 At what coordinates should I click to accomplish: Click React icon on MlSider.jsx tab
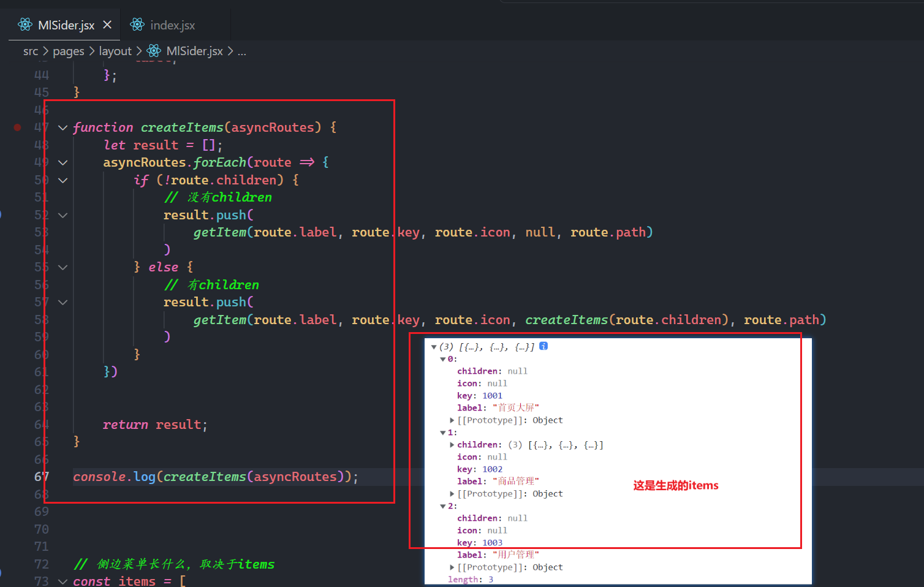25,25
